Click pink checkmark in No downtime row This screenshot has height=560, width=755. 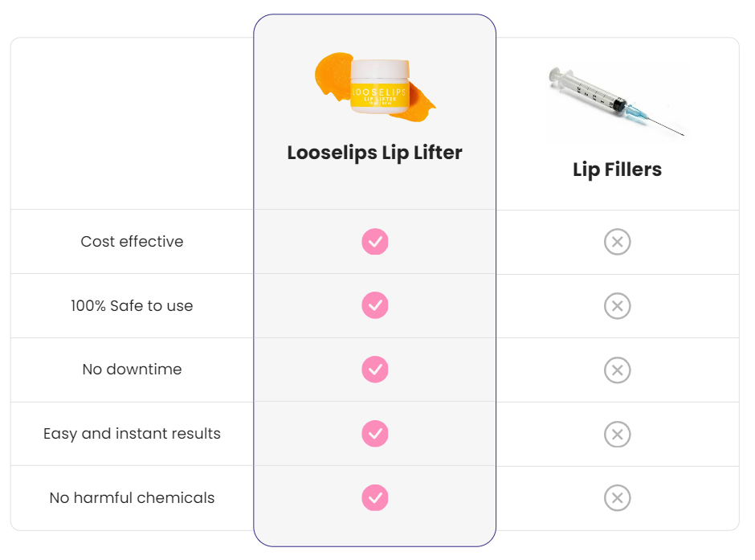374,370
